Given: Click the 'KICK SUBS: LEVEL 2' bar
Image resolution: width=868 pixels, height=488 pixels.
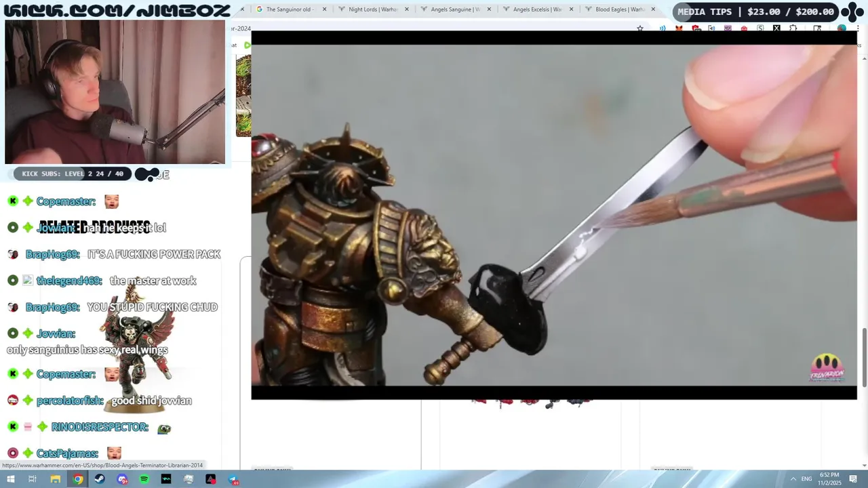Looking at the screenshot, I should coord(73,174).
